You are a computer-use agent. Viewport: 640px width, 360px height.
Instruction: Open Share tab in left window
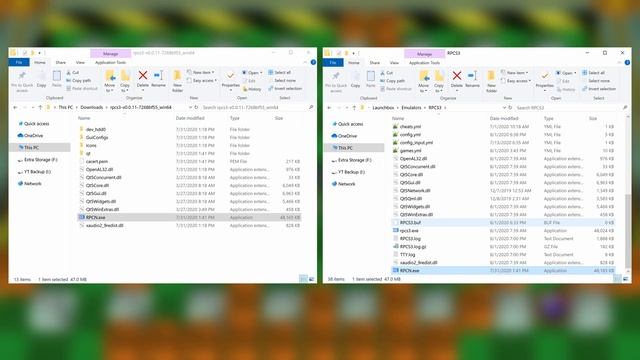point(61,62)
